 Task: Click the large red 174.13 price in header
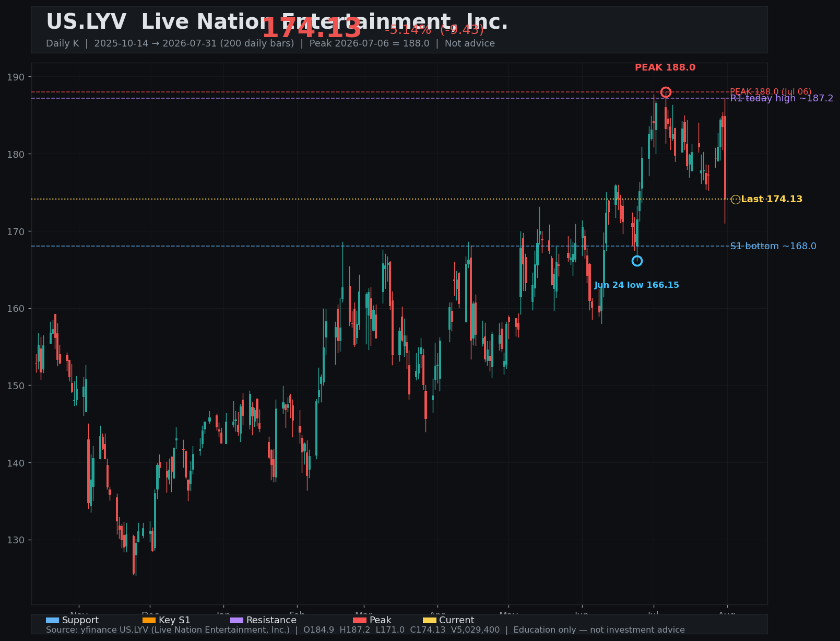[312, 28]
